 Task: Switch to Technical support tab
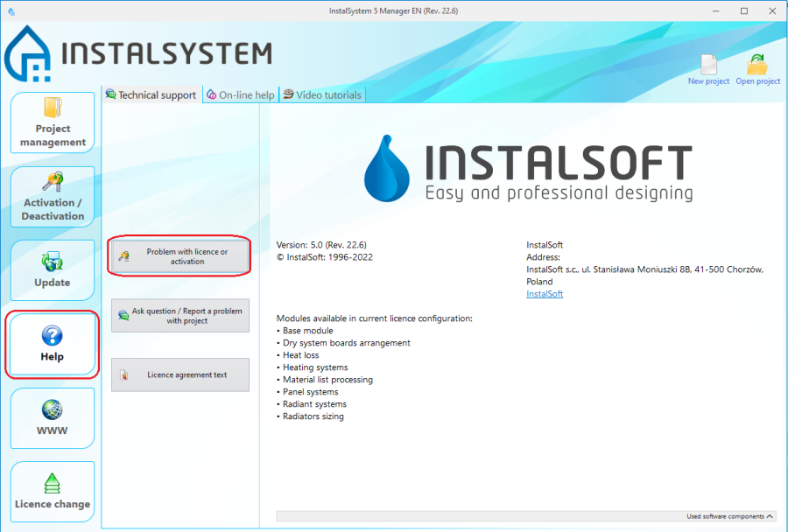(x=151, y=95)
